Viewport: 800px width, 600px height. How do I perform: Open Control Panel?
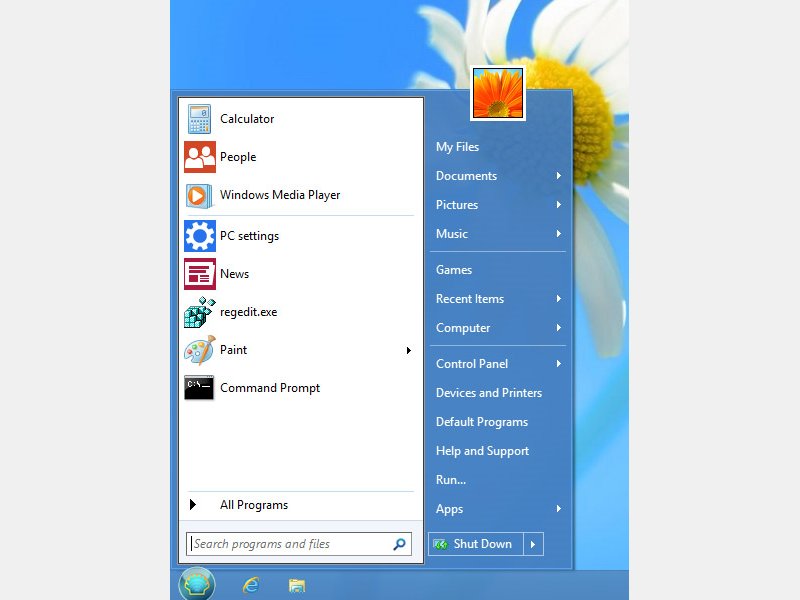point(472,364)
